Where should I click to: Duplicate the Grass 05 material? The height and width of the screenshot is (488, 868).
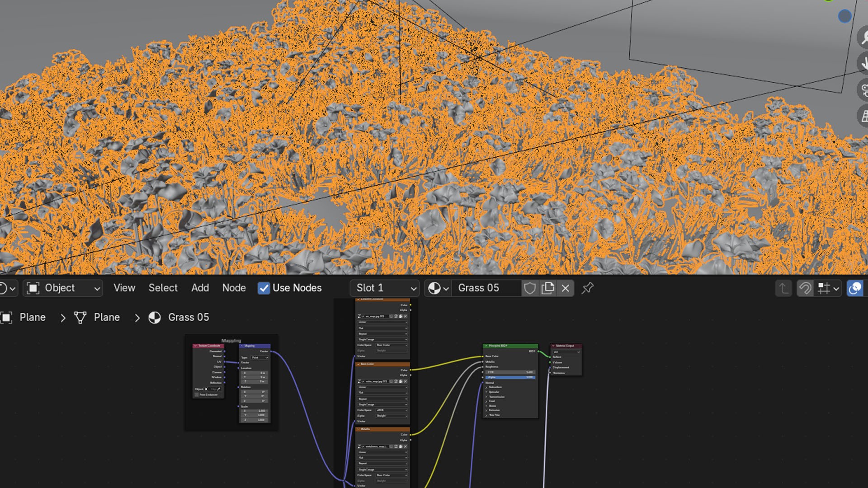pyautogui.click(x=547, y=288)
